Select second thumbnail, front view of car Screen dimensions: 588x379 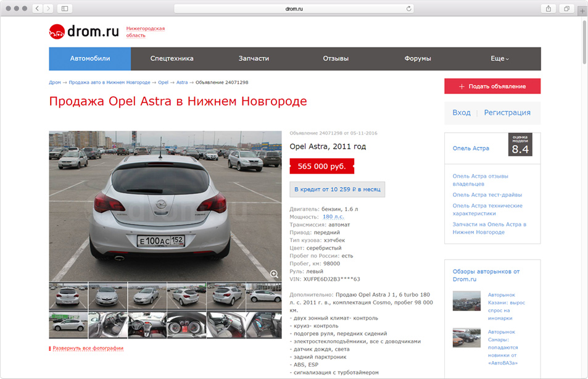107,296
